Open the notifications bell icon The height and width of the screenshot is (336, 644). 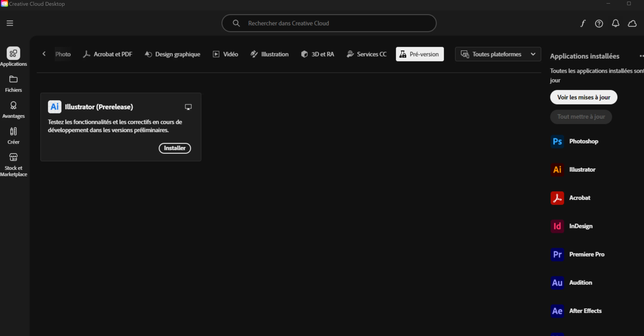click(615, 24)
